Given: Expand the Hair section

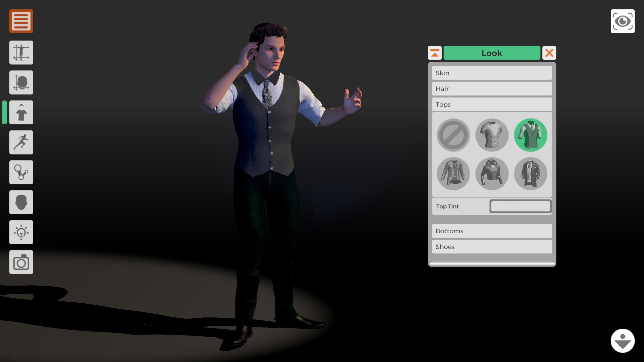Looking at the screenshot, I should pyautogui.click(x=491, y=88).
